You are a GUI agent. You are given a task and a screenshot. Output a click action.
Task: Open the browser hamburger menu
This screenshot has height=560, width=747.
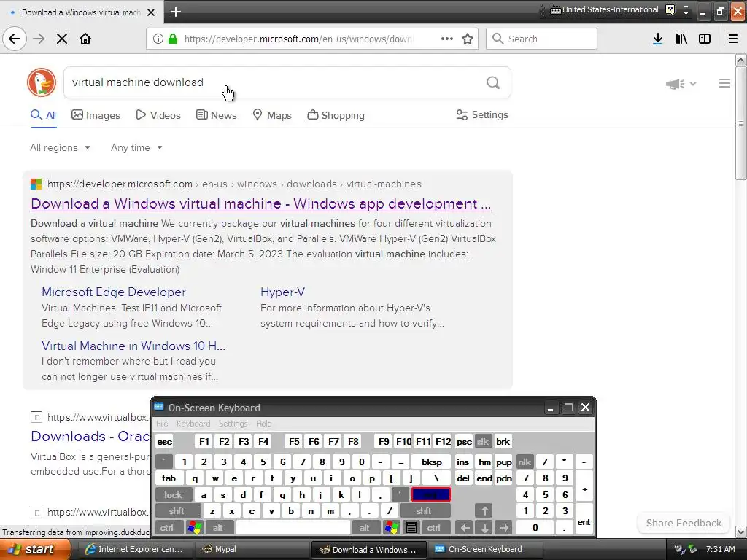[733, 39]
